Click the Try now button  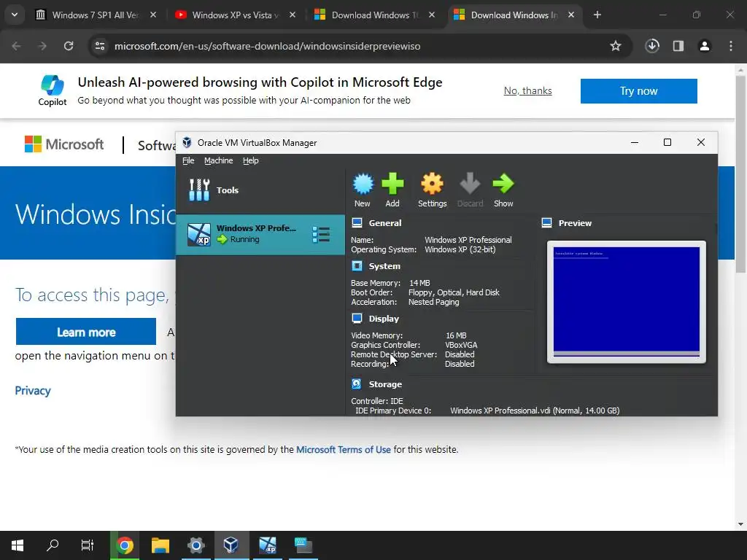pos(639,91)
